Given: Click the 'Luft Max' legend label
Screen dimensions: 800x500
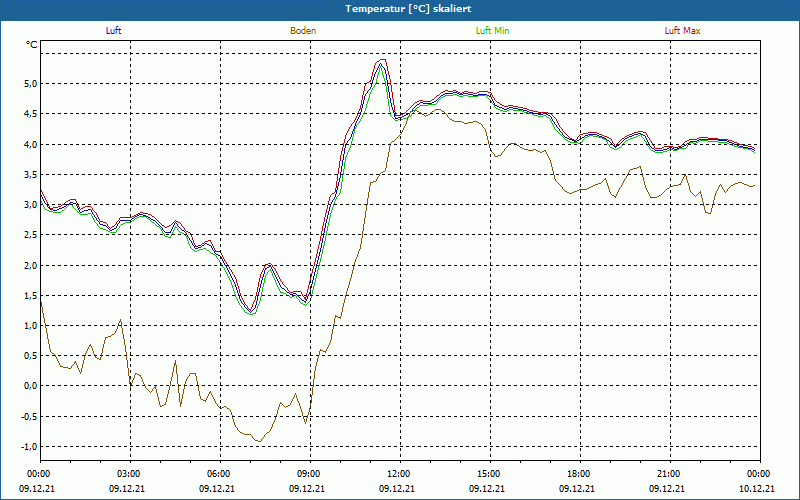Looking at the screenshot, I should 682,31.
